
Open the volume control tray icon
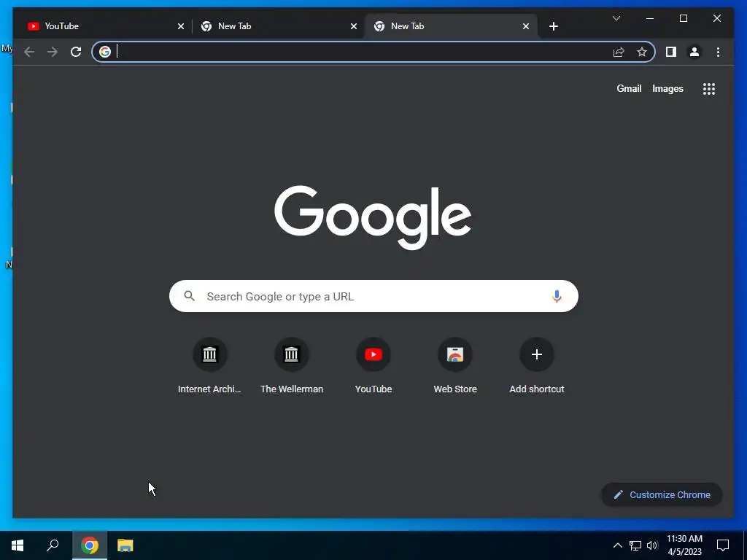[652, 545]
